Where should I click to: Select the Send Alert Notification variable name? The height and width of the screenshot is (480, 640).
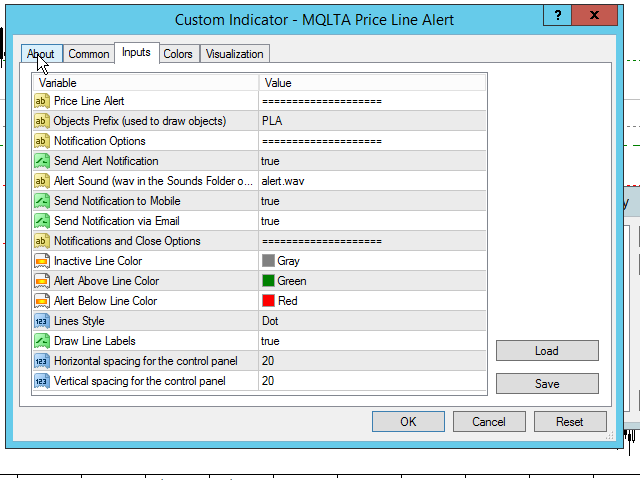pos(106,161)
